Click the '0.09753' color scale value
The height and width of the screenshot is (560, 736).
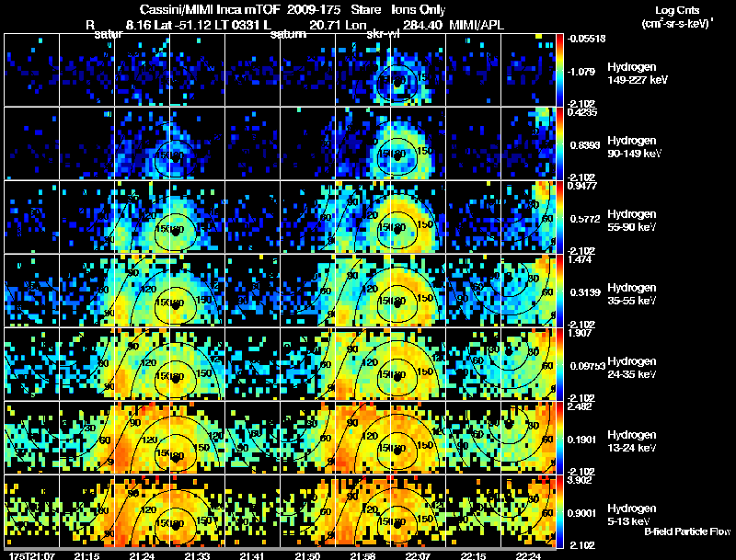click(588, 366)
